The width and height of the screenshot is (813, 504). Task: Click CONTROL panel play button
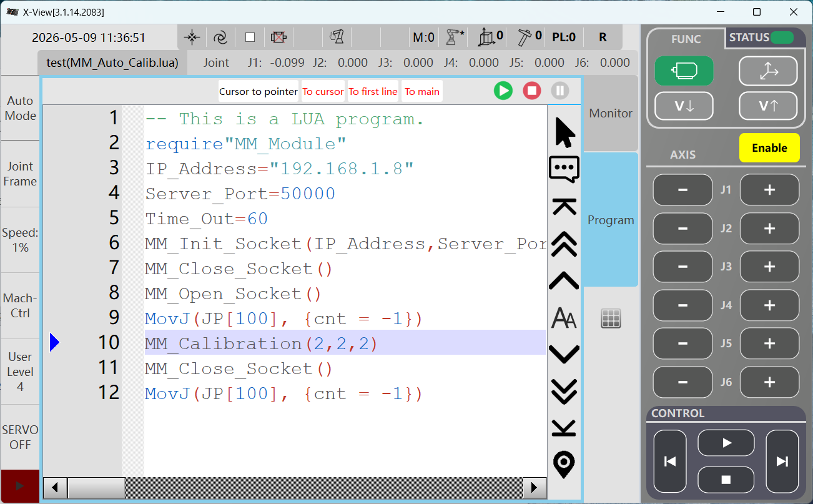(726, 443)
